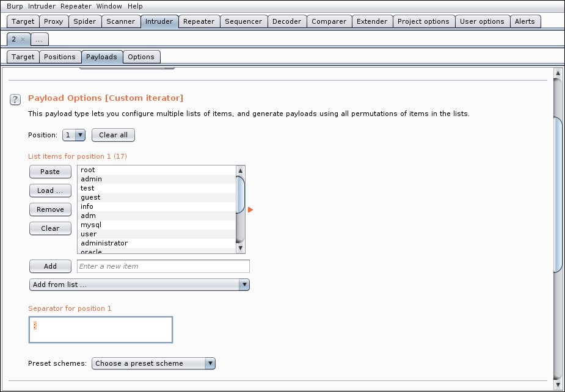Viewport: 565px width, 392px height.
Task: Switch to the Extender tab
Action: (372, 21)
